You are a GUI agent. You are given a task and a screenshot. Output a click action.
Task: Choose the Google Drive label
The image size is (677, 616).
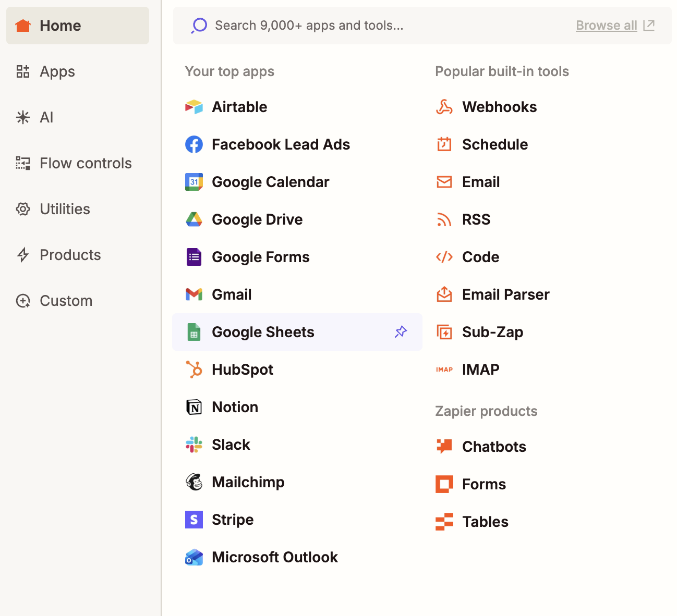click(257, 219)
